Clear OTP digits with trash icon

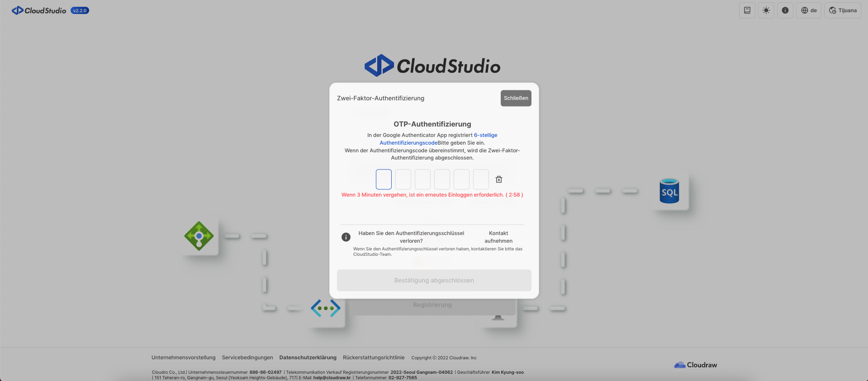tap(499, 179)
